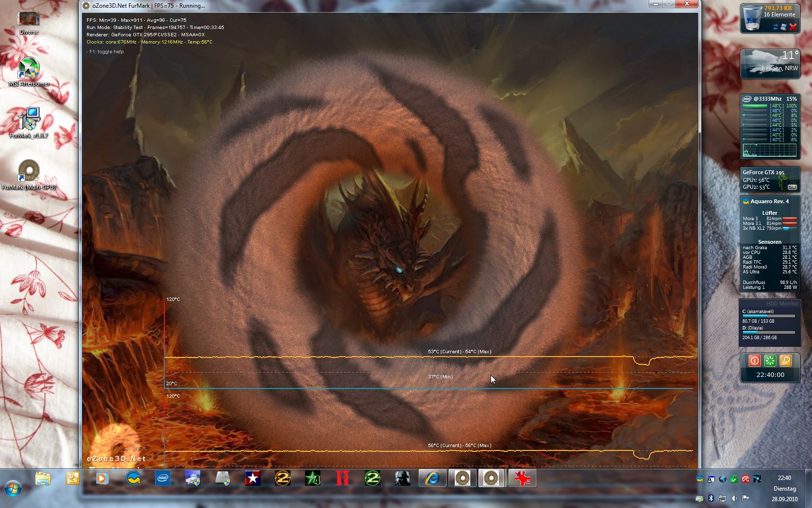Switch to the second FurMark taskbar window button
This screenshot has width=812, height=508.
[492, 478]
